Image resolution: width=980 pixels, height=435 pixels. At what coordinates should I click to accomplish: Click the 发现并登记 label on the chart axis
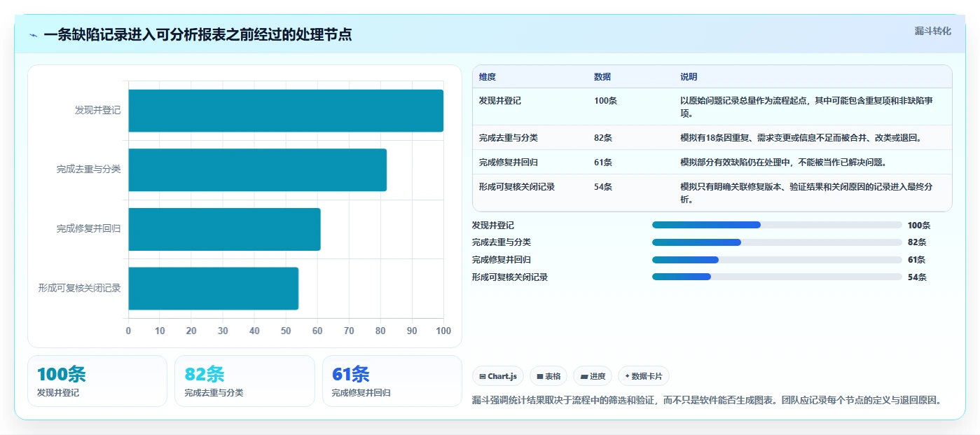[97, 111]
